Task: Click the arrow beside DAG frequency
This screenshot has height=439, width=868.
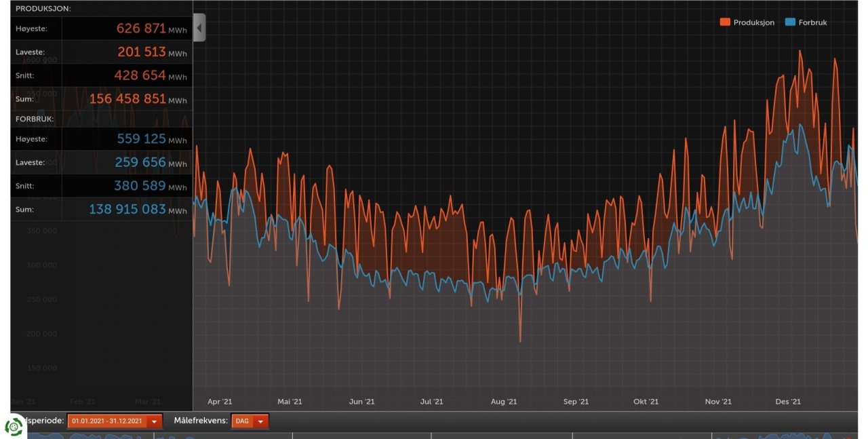Action: tap(260, 421)
